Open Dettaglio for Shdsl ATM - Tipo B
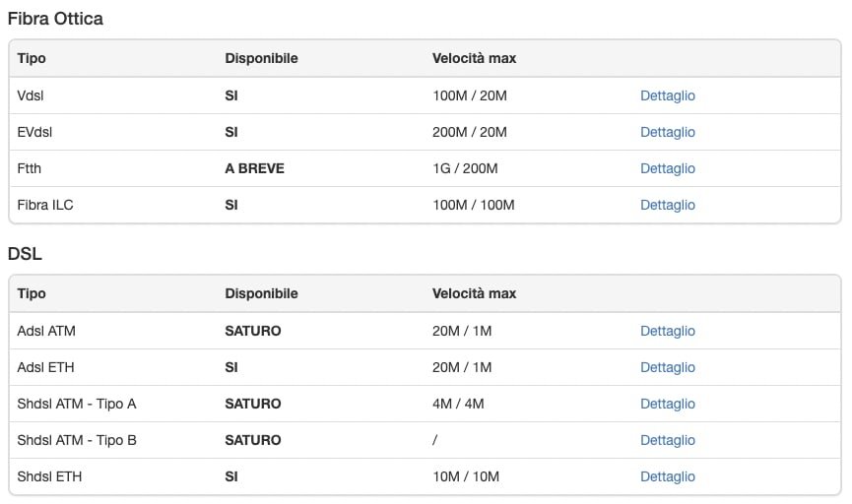 tap(667, 441)
